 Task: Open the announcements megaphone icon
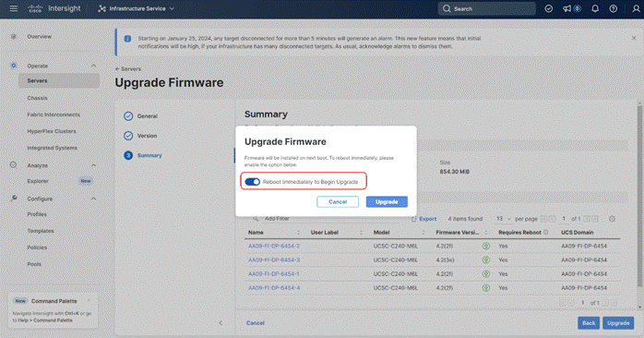point(567,8)
